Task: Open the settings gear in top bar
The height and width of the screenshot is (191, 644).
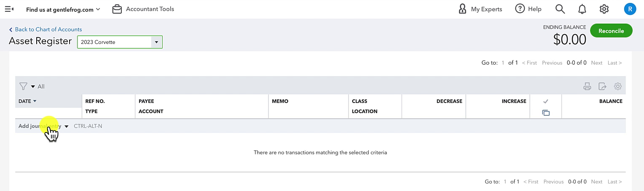Action: (604, 9)
